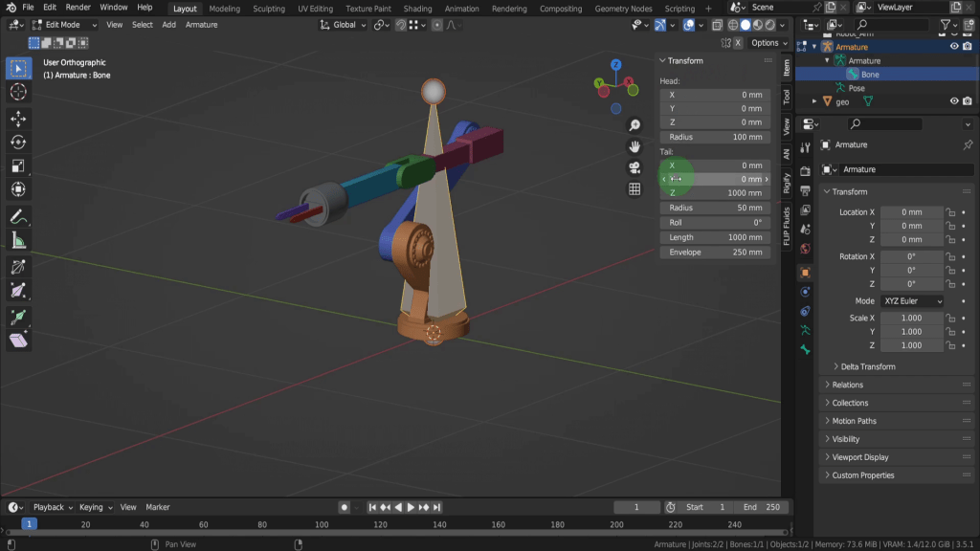Toggle camera view in viewport
Viewport: 980px width, 551px height.
634,167
